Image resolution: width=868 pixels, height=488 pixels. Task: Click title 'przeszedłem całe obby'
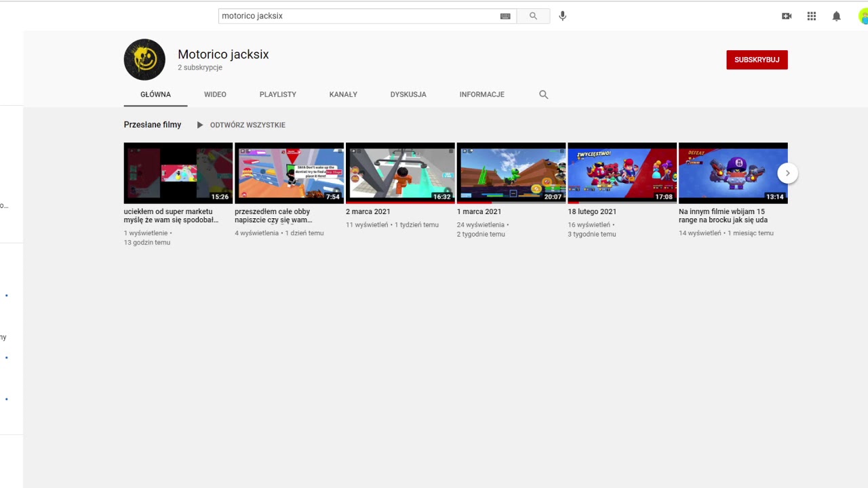273,216
